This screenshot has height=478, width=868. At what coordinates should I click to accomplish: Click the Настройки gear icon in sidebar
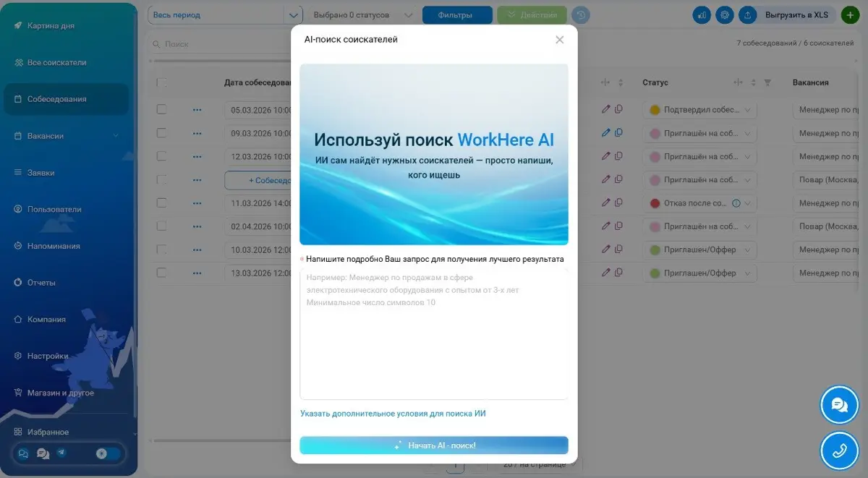pos(19,356)
